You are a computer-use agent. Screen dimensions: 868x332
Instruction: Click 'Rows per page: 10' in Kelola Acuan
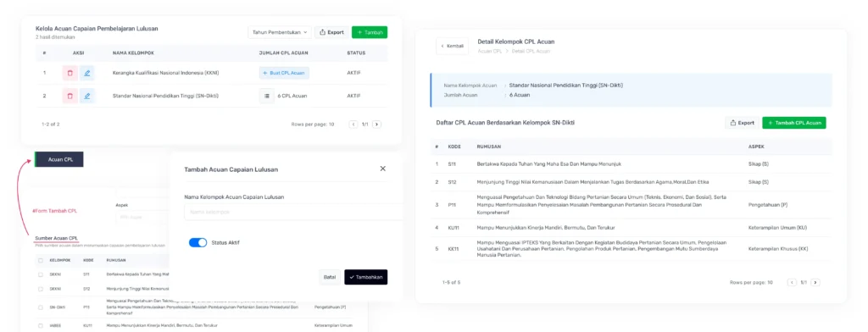pos(312,125)
